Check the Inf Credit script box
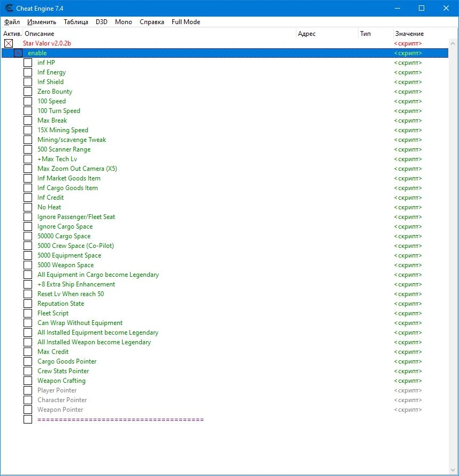 (x=28, y=198)
